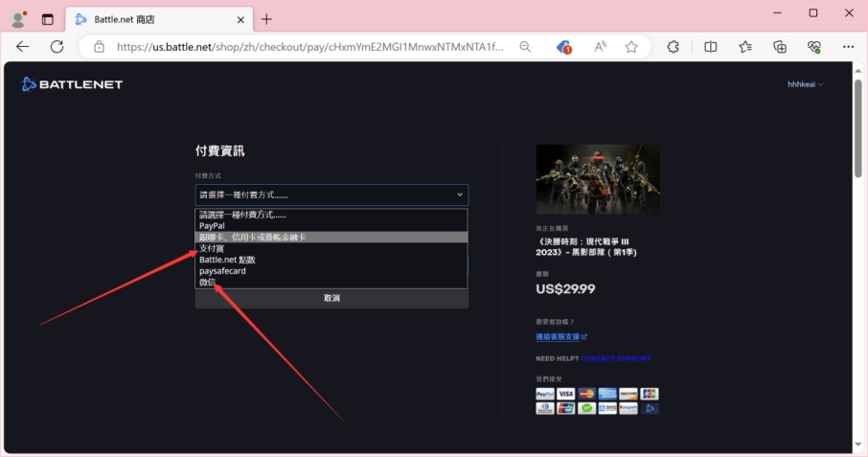Screen dimensions: 868x457
Task: Open the Edge Settings and more menu
Action: 848,47
